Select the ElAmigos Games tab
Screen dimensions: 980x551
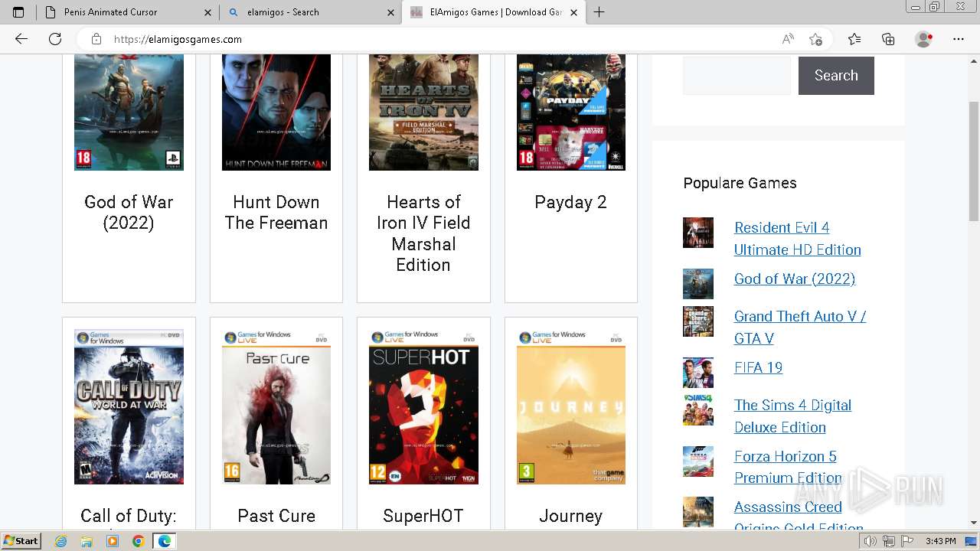coord(494,12)
